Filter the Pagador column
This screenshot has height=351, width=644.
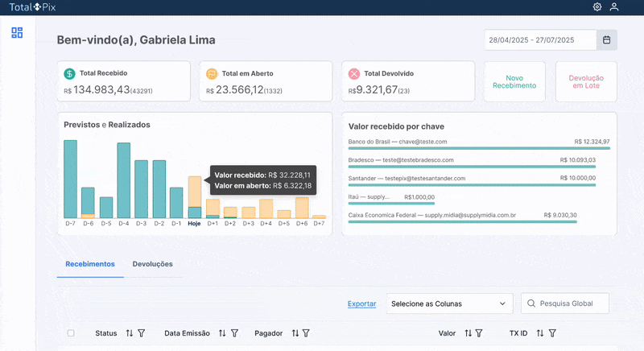[307, 333]
